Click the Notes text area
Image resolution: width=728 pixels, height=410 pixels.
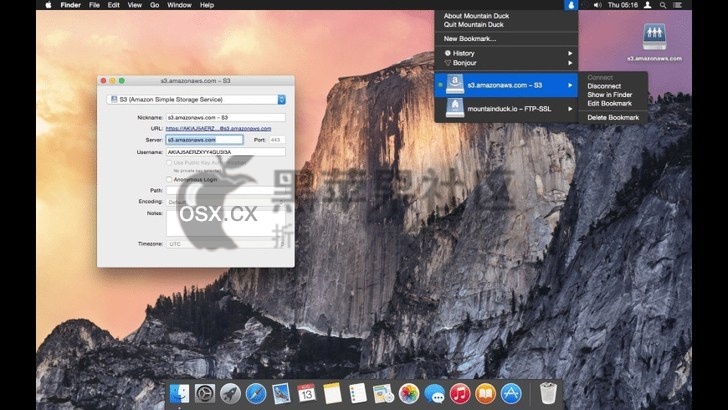click(x=226, y=223)
